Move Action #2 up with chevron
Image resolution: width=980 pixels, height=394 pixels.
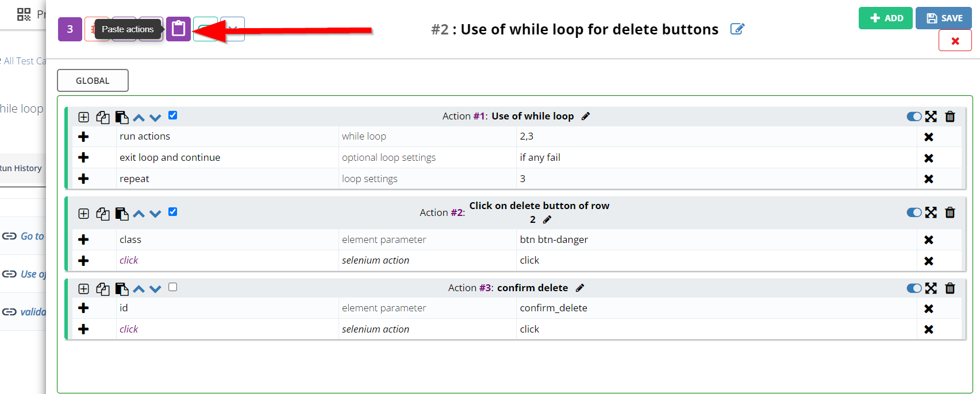click(139, 214)
